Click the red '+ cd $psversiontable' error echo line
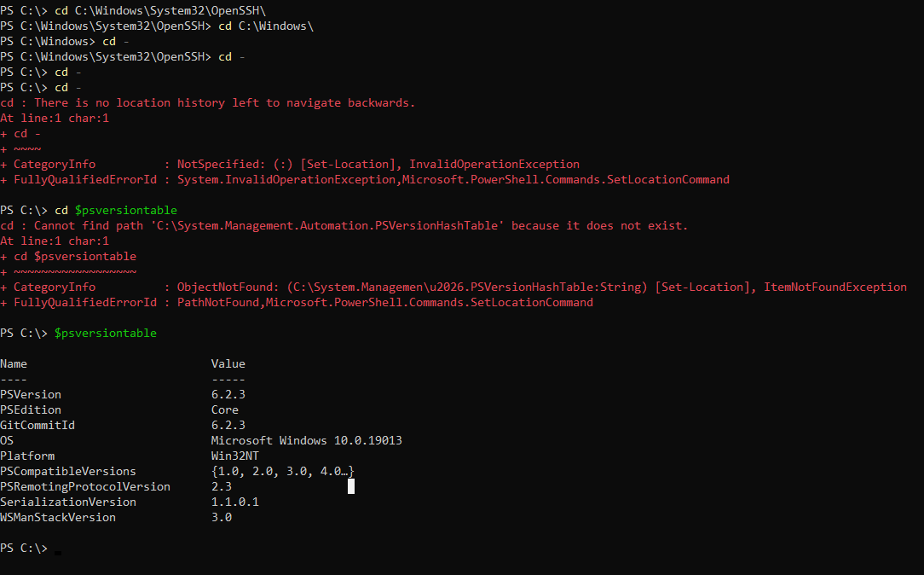 click(68, 256)
